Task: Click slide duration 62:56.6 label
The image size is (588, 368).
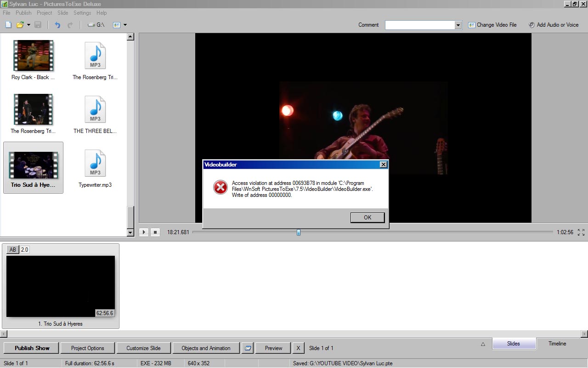Action: 105,313
